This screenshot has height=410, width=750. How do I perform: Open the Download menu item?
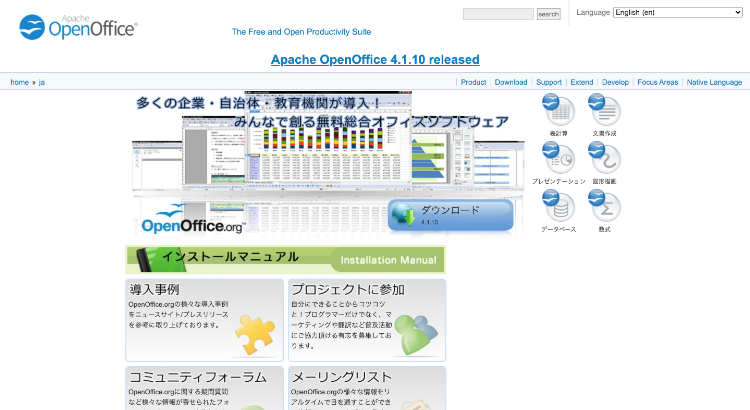point(511,82)
